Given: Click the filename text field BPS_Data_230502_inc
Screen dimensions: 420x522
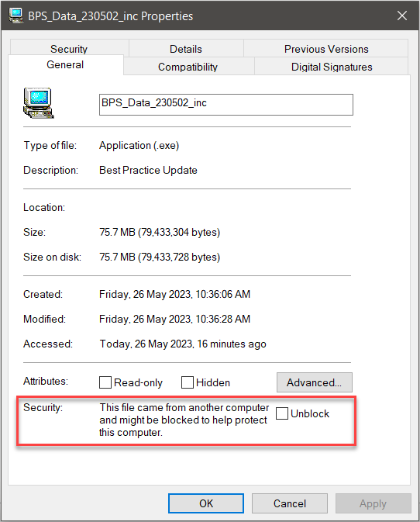Looking at the screenshot, I should [x=226, y=105].
